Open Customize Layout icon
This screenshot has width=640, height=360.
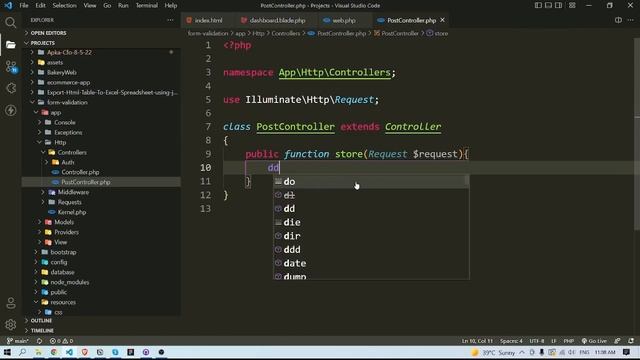pos(572,5)
